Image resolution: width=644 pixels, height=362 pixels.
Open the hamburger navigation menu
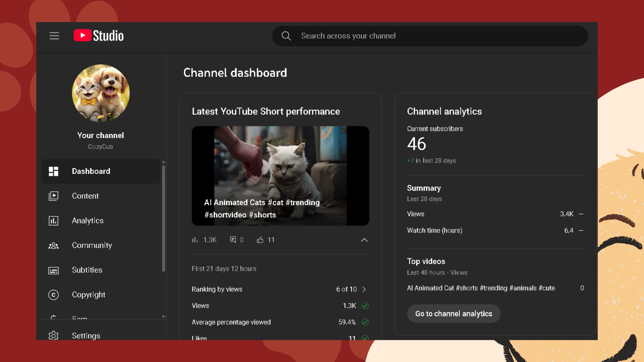point(54,36)
